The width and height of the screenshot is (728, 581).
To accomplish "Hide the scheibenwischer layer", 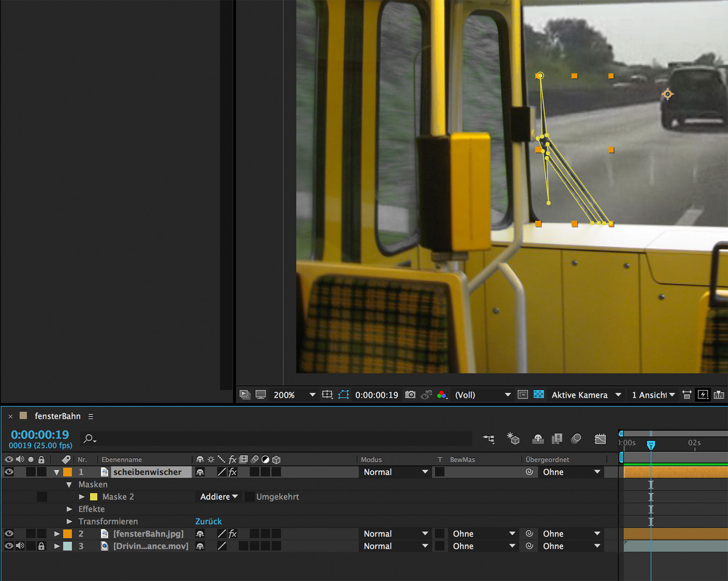I will (9, 472).
